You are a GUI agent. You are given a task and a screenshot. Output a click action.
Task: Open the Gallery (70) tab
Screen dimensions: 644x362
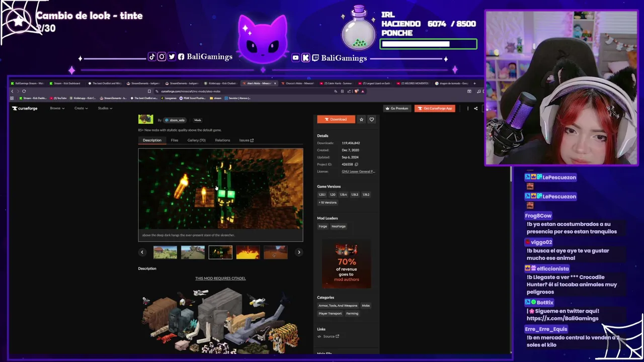(x=196, y=140)
